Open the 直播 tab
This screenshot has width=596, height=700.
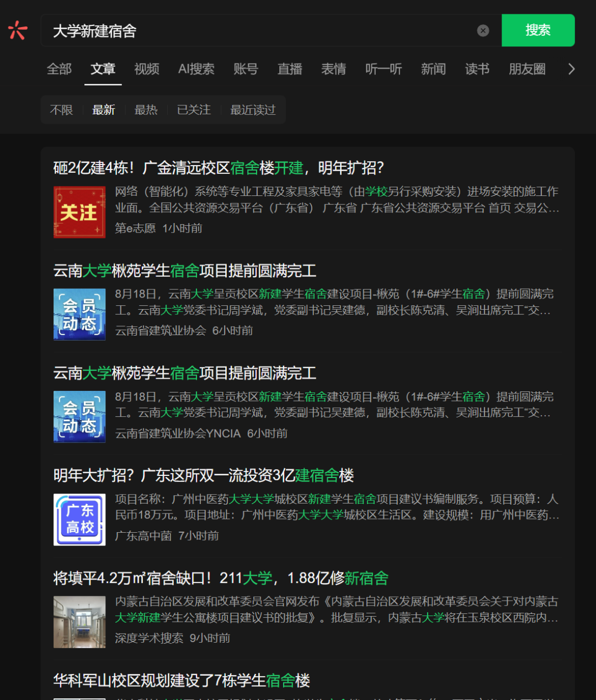290,69
